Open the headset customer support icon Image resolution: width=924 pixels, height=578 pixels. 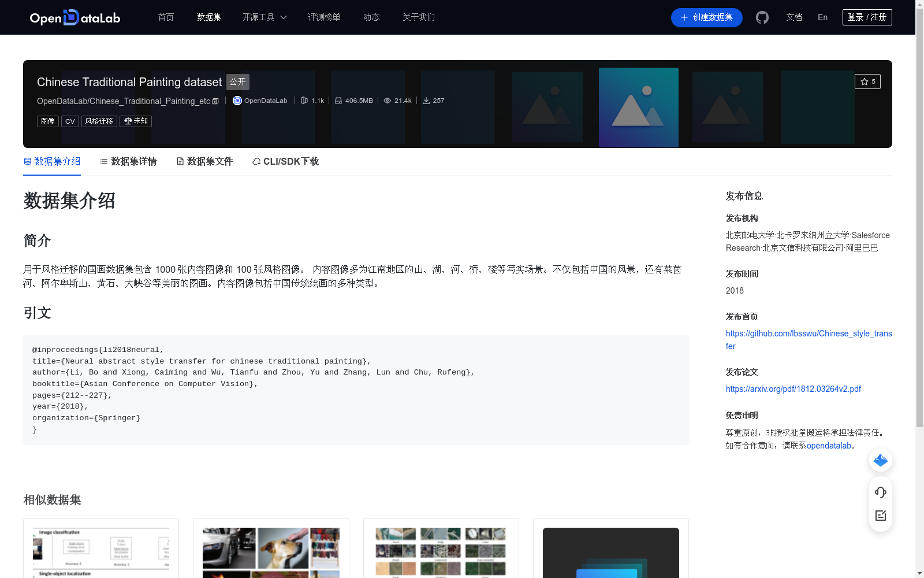pos(881,492)
